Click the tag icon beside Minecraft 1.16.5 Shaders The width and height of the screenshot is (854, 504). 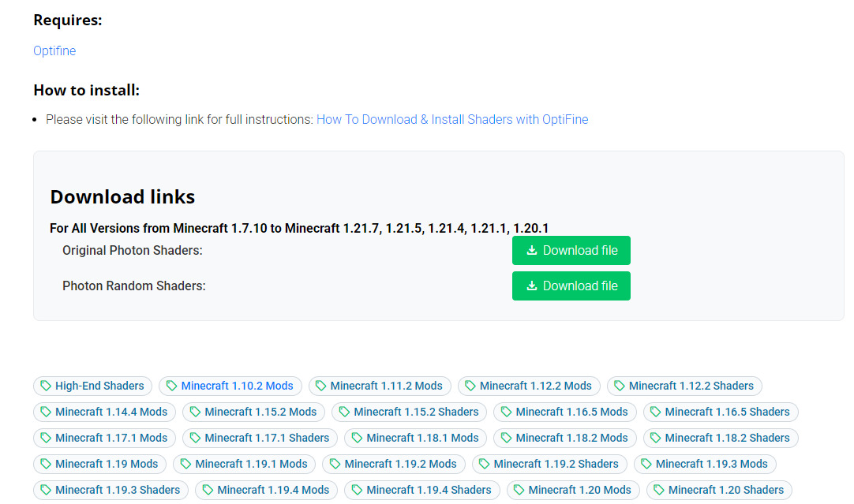[x=655, y=412]
